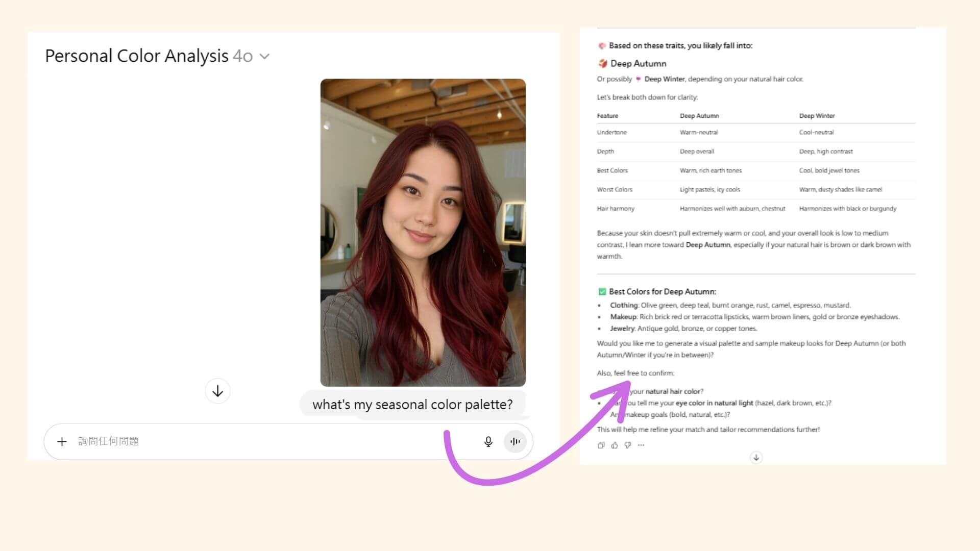Click the 'what's my seasonal color palette?' message
This screenshot has height=551, width=980.
412,405
